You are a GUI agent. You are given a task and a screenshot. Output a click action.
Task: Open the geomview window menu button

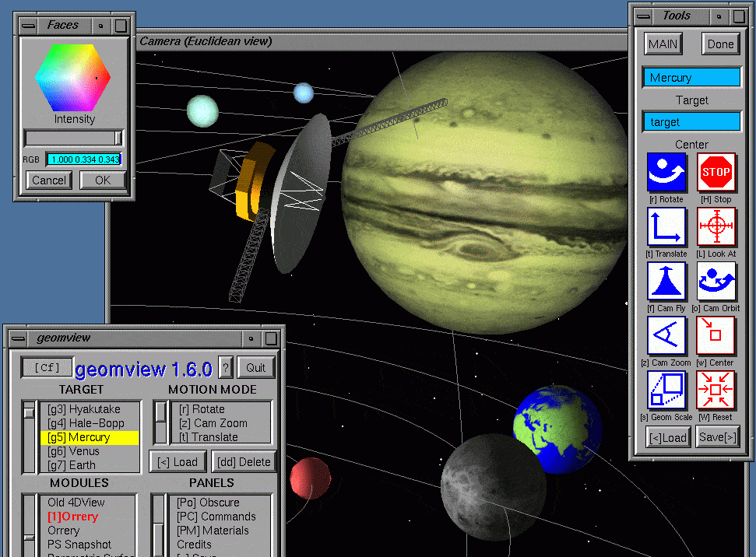(19, 338)
